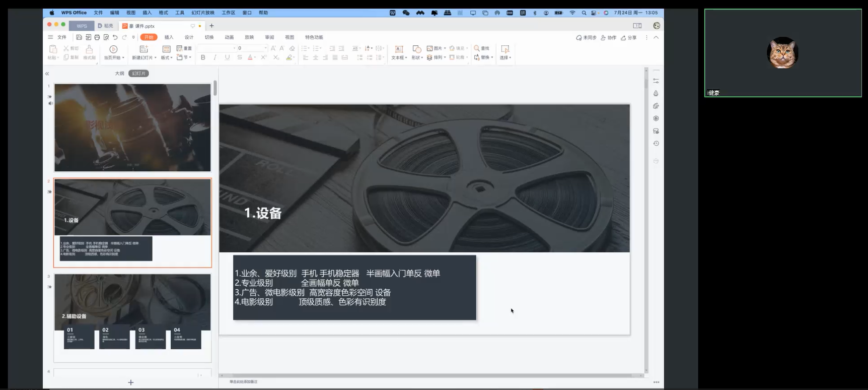Select slide 3 thumbnail titled 2.辅助设备
This screenshot has width=868, height=390.
tap(132, 317)
